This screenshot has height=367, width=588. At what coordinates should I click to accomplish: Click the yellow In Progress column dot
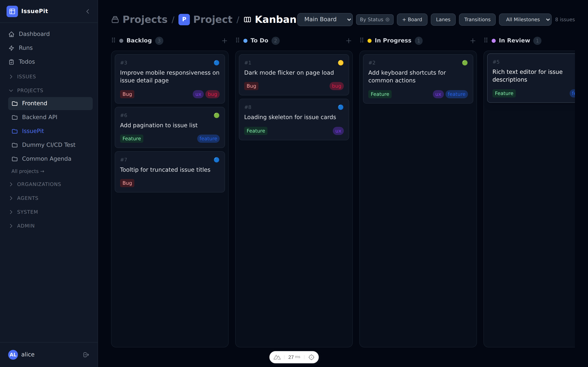(369, 41)
